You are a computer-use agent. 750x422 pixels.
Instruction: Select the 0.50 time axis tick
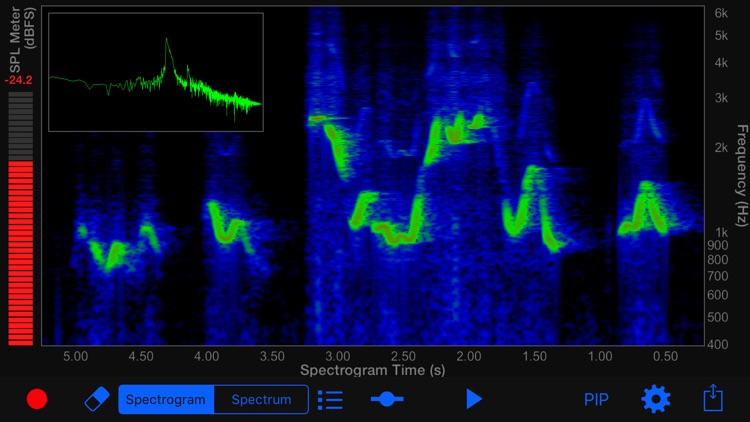tap(665, 356)
